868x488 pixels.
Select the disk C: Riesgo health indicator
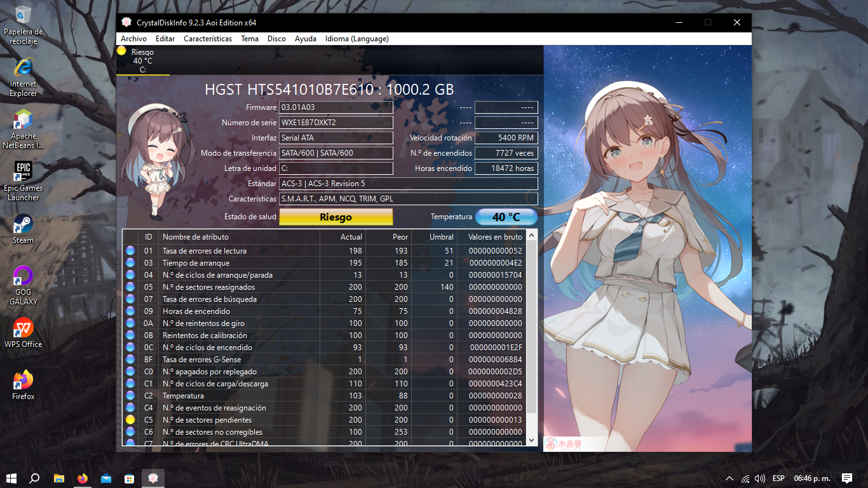point(142,61)
